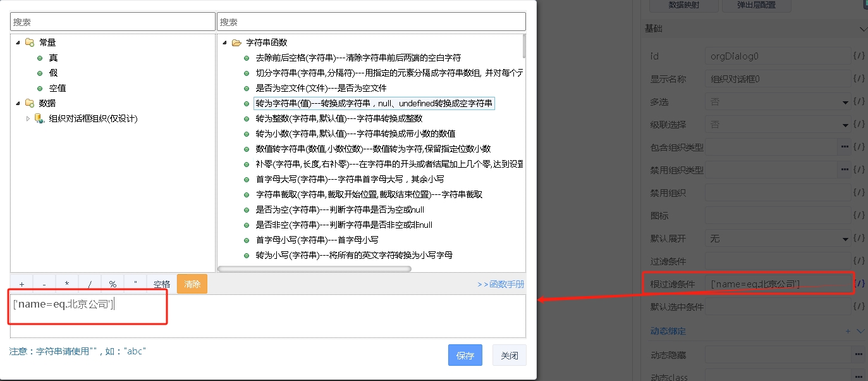
Task: Insert a double quote character
Action: click(x=135, y=284)
